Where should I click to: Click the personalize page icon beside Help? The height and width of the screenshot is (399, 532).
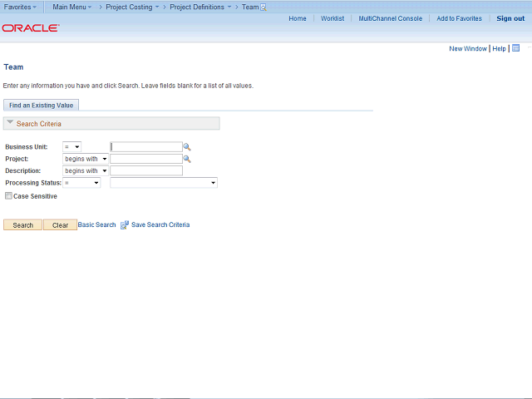click(x=515, y=48)
